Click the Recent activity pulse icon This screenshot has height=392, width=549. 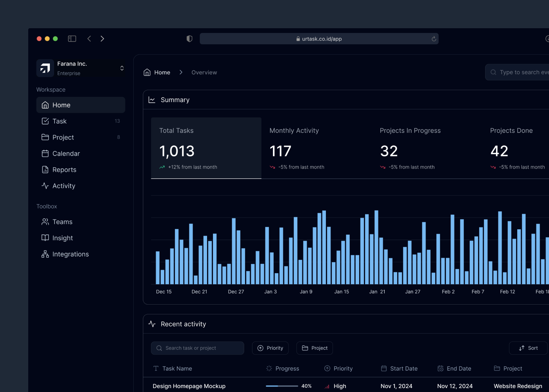point(152,324)
